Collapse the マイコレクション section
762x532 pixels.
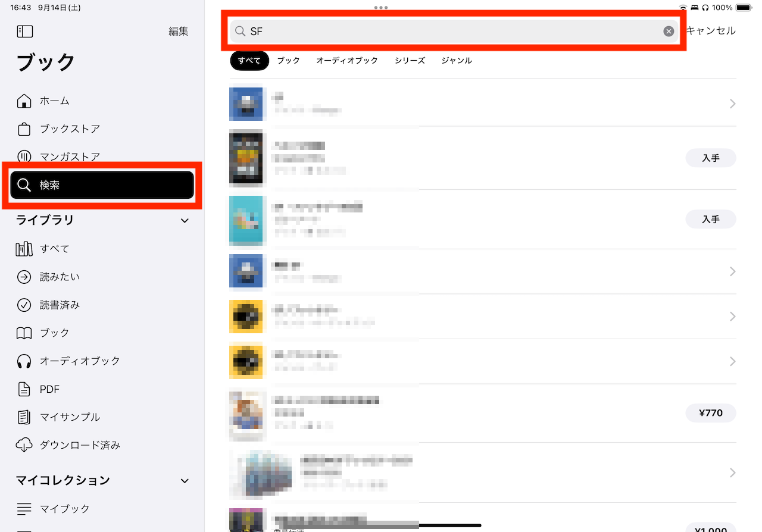185,481
